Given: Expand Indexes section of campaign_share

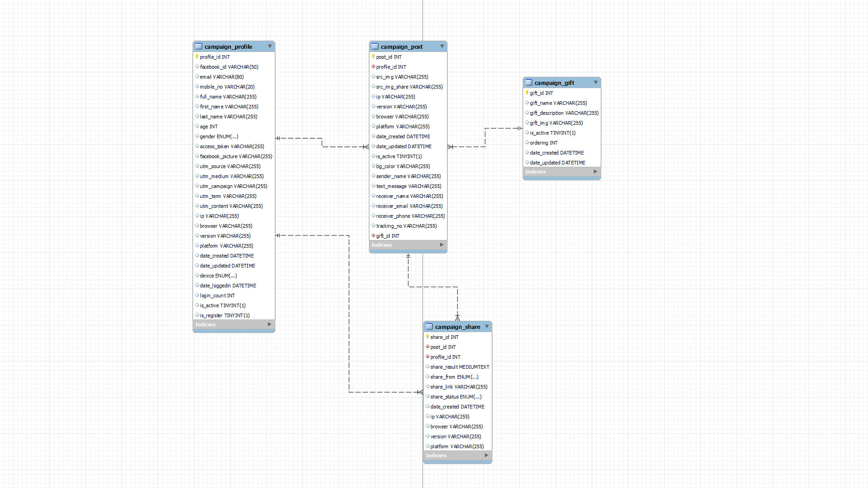Looking at the screenshot, I should [x=486, y=455].
